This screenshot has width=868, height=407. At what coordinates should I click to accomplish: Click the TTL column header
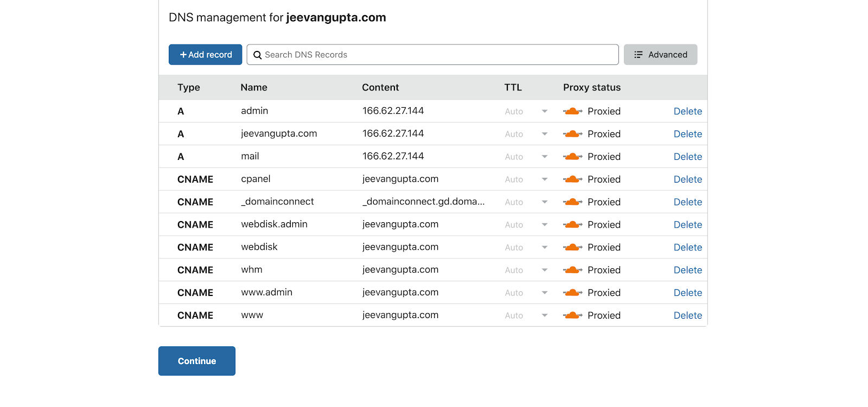[x=513, y=87]
